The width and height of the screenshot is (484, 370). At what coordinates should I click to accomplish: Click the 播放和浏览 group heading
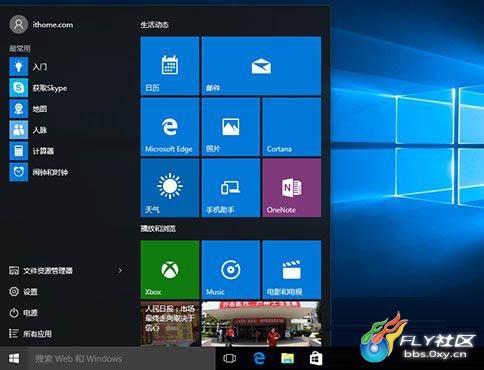pyautogui.click(x=158, y=228)
